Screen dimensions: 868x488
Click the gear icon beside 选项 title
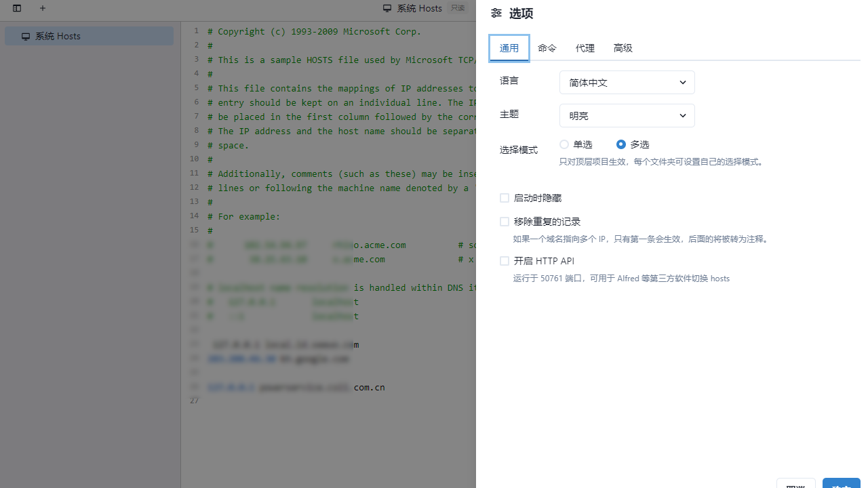pos(496,13)
